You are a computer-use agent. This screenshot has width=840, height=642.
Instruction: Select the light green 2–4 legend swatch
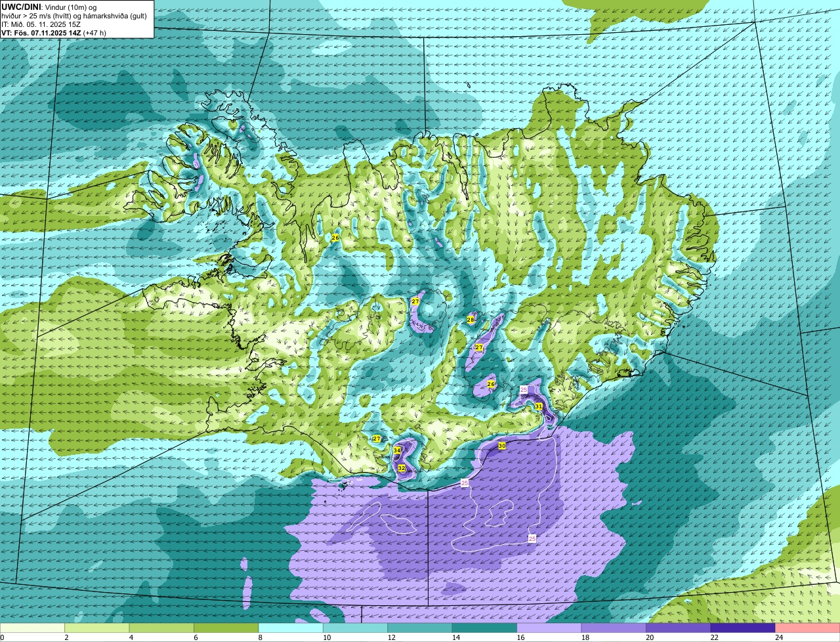click(97, 628)
